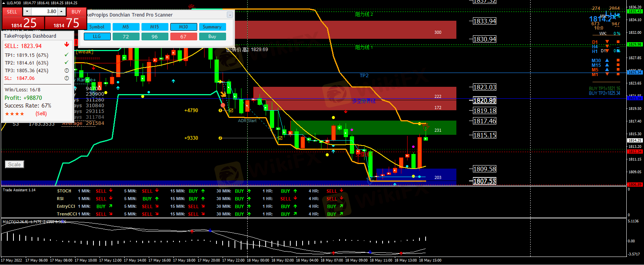This screenshot has width=644, height=265.
Task: Click the M30 blue up-triangle trend indicator
Action: [607, 60]
